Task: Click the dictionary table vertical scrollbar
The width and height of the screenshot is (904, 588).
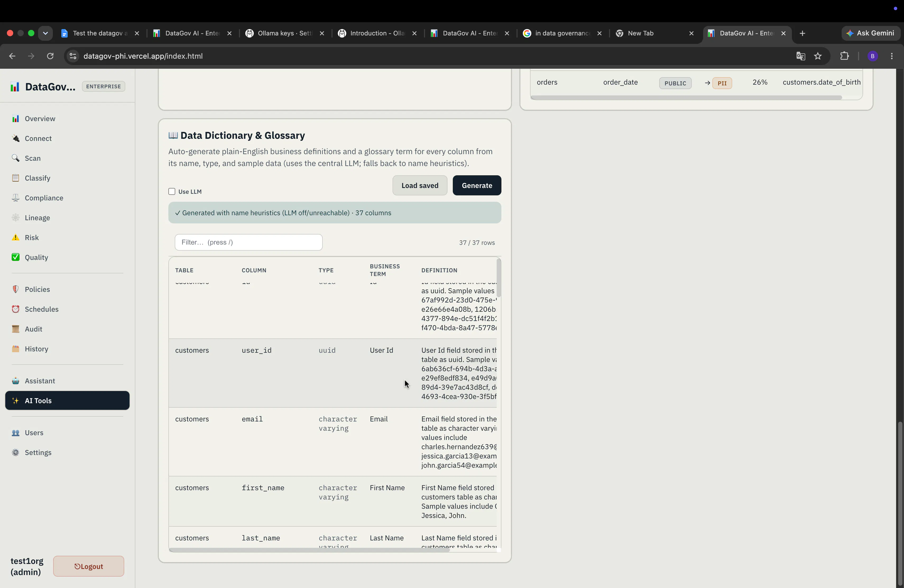Action: point(499,278)
